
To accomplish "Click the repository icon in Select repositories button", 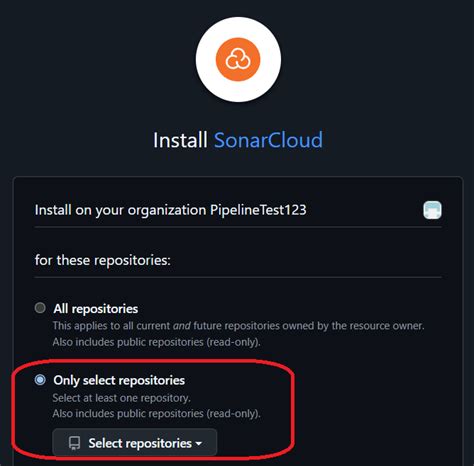I will coord(74,443).
